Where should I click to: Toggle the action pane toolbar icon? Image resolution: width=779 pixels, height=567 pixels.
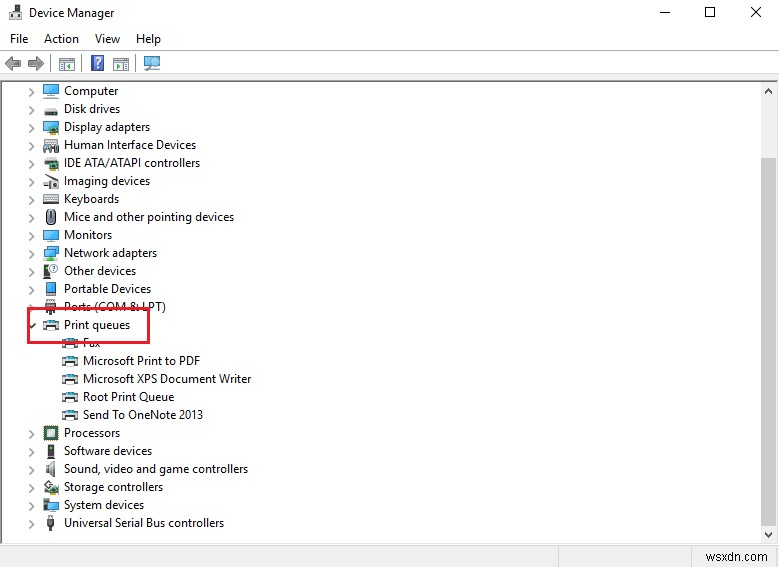(121, 64)
